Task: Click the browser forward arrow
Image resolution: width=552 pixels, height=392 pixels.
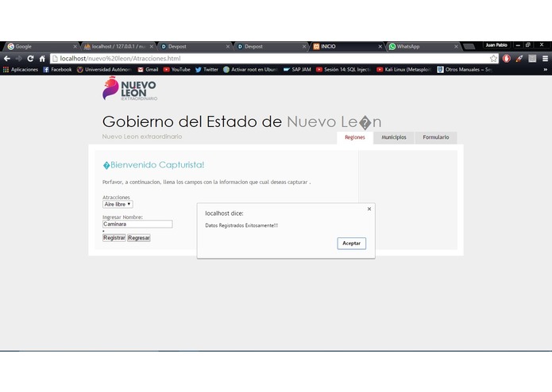Action: [x=18, y=59]
